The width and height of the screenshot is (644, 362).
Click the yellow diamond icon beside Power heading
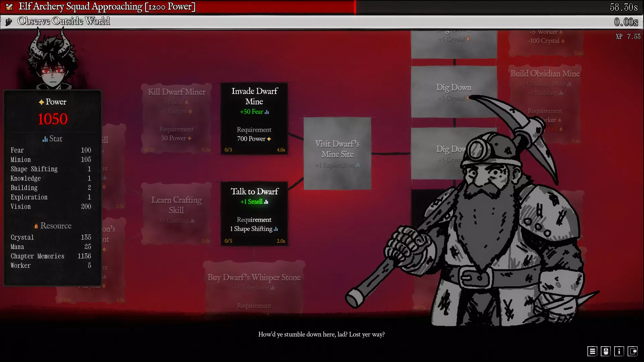click(41, 102)
